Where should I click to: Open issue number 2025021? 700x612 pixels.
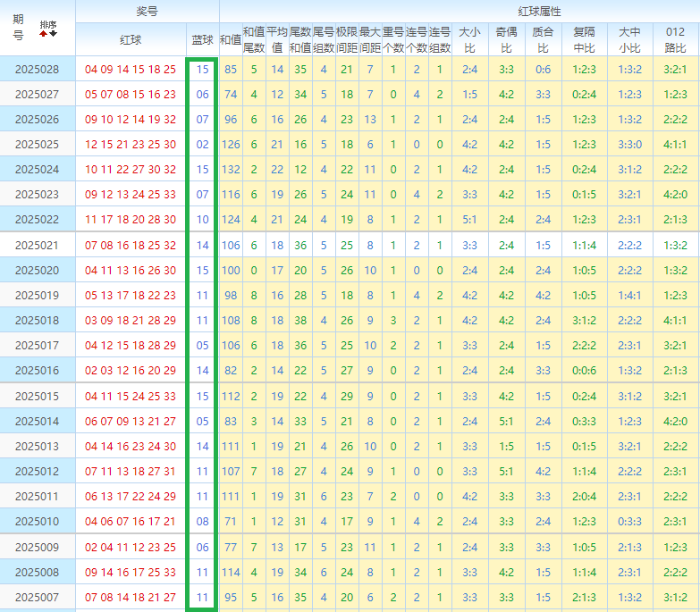(x=37, y=245)
